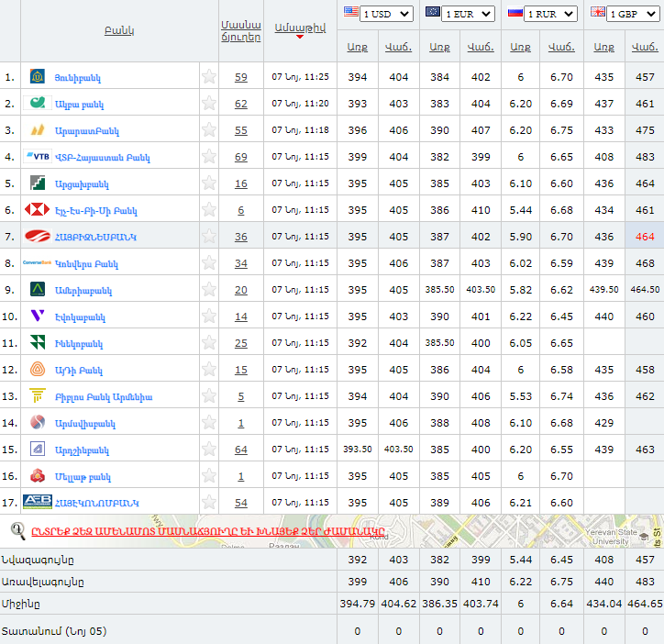Click the US flag icon
This screenshot has height=644, width=664.
[x=351, y=11]
